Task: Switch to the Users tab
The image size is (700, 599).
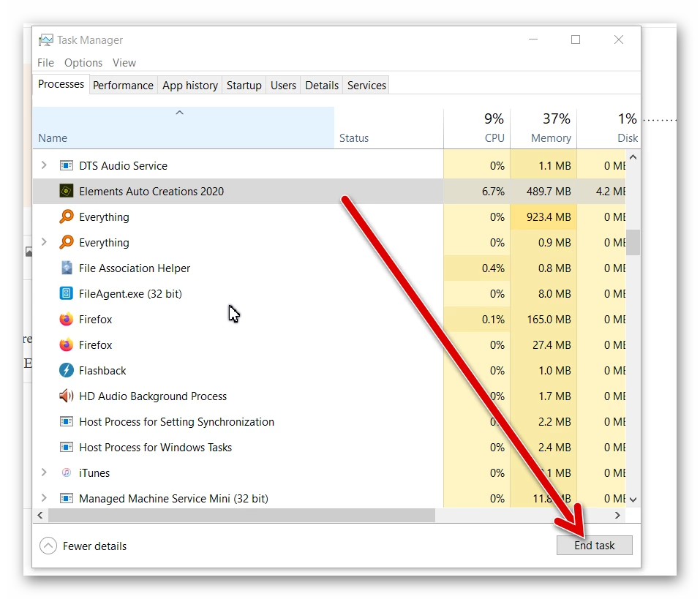Action: (x=284, y=86)
